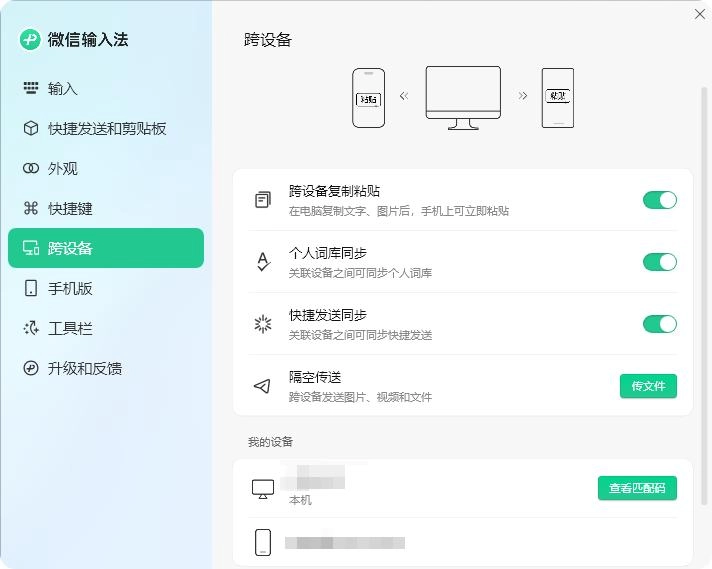Switch to 外观 settings

106,168
